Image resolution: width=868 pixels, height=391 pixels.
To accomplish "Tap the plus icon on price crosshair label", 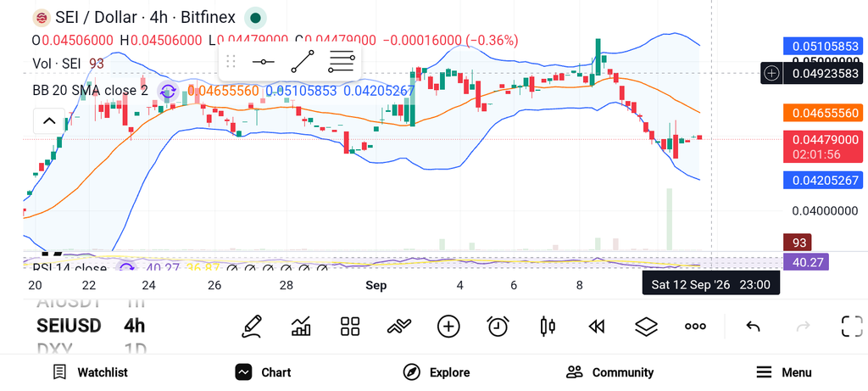I will point(771,73).
